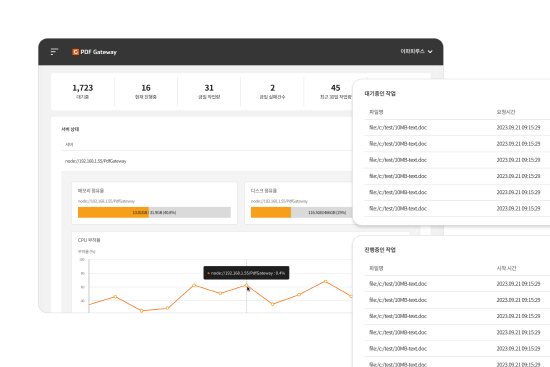Click the node://192.168.1.55/PdfGateway server row
This screenshot has width=550, height=367.
(207, 161)
